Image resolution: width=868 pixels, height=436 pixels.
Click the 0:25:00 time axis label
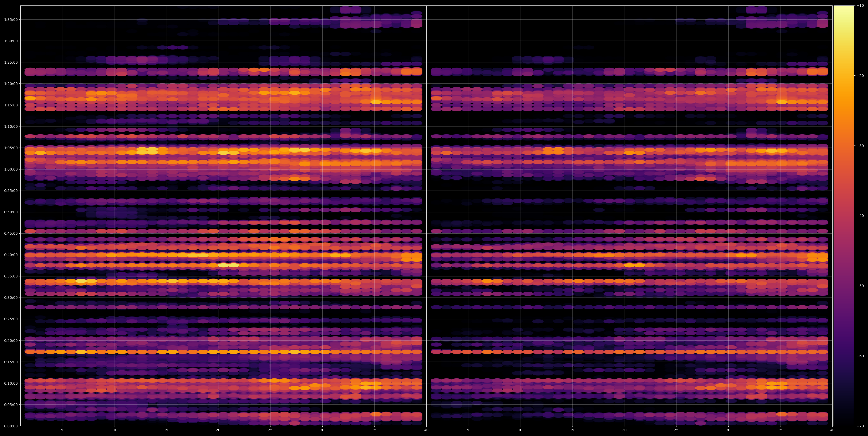[11, 319]
